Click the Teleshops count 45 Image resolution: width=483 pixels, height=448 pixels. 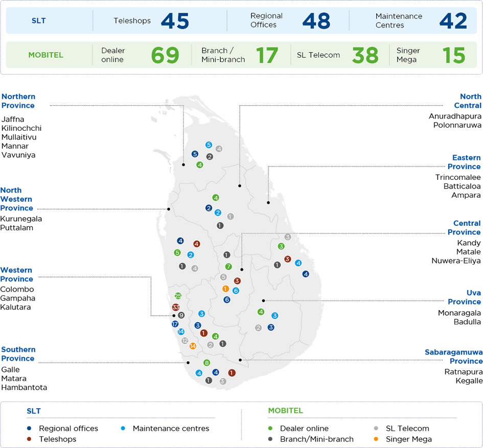[175, 21]
